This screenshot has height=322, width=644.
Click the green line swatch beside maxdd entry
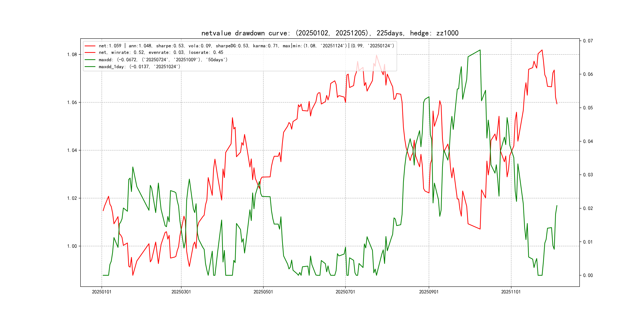click(x=90, y=60)
